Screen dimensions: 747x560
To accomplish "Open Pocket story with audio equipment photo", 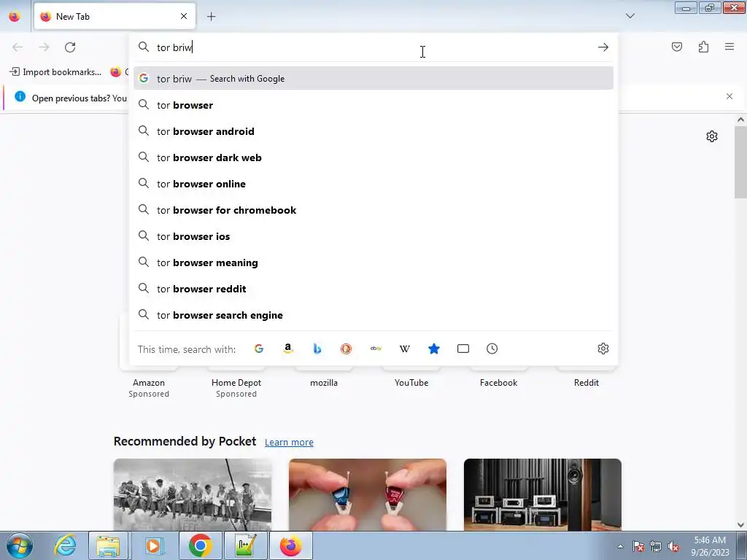I will coord(543,494).
